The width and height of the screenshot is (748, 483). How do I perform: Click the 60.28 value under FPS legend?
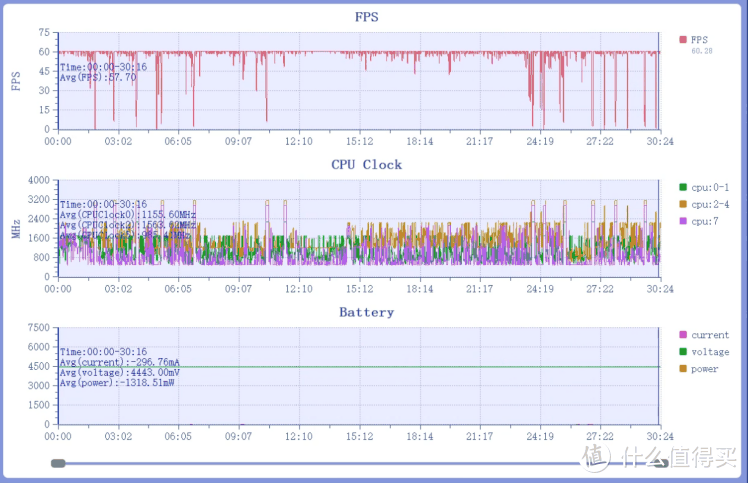(x=704, y=51)
